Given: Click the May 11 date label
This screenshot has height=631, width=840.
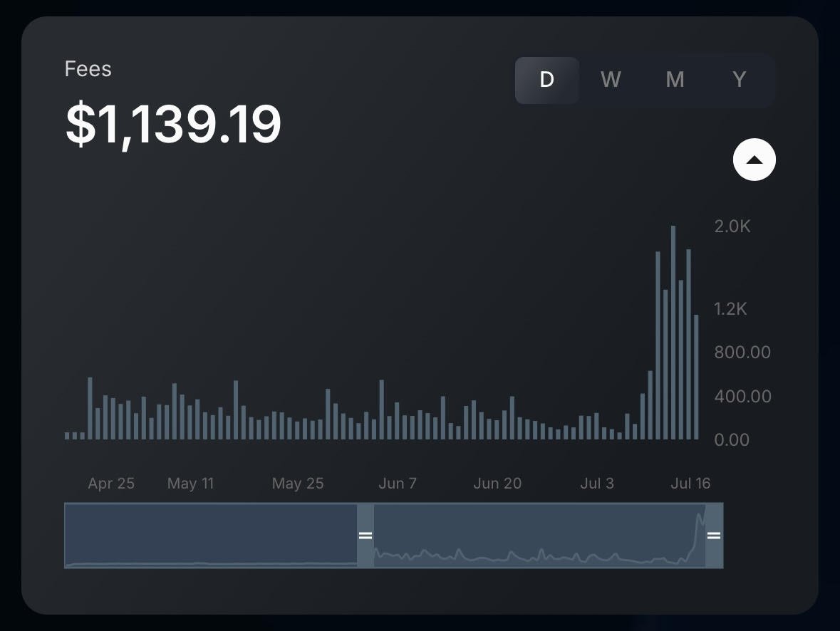Looking at the screenshot, I should (191, 483).
